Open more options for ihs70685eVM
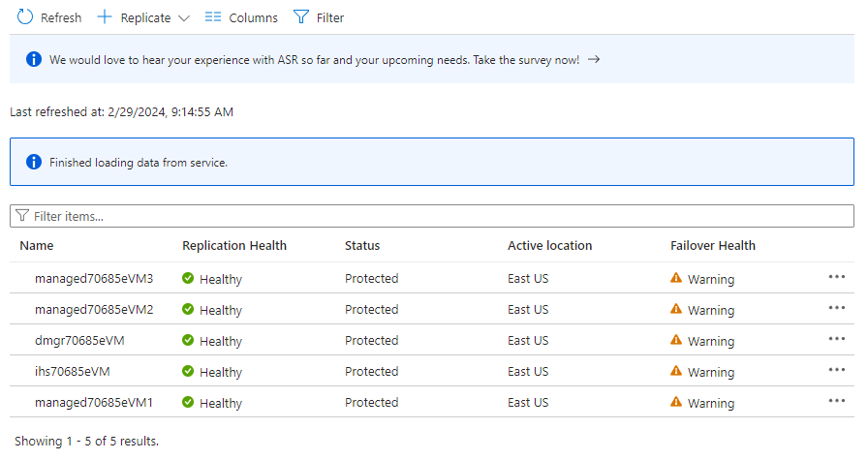868x460 pixels. pos(837,370)
